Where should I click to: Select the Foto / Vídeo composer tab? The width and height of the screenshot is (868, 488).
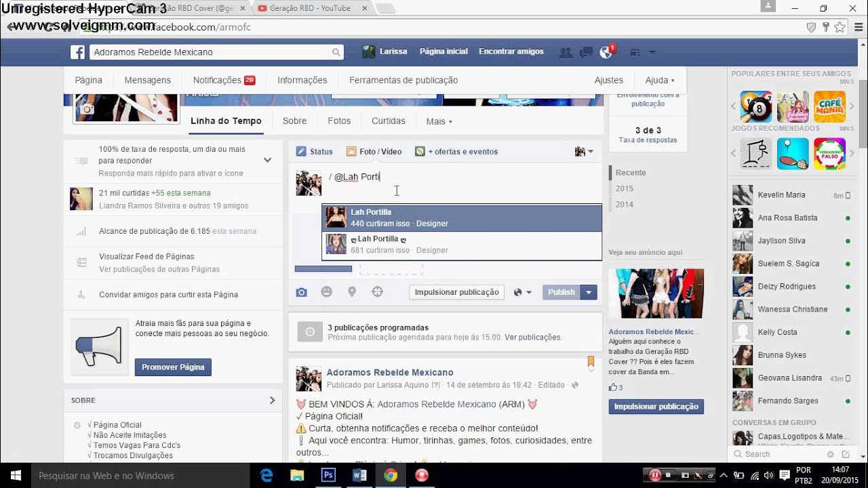pyautogui.click(x=374, y=152)
